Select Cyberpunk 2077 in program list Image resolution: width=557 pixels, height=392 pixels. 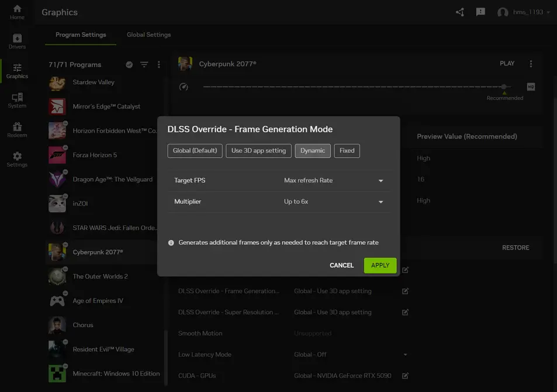(103, 252)
